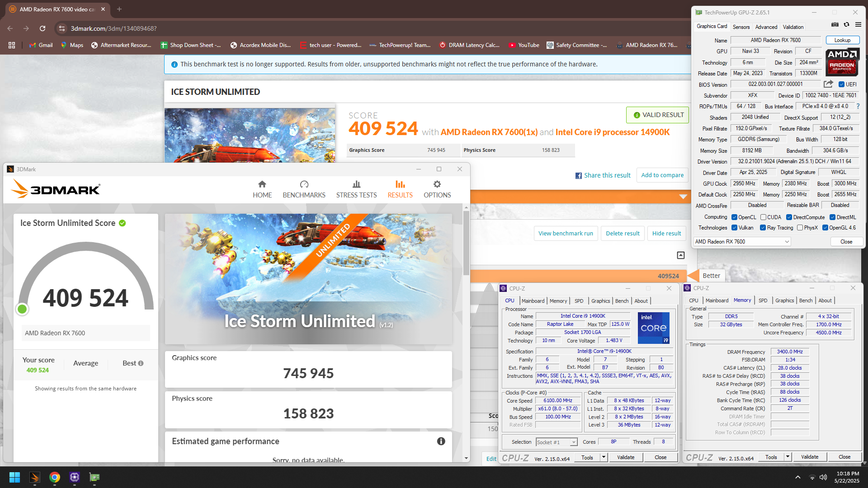Click 3DMark scrollbar down arrow
The image size is (868, 488).
(466, 458)
